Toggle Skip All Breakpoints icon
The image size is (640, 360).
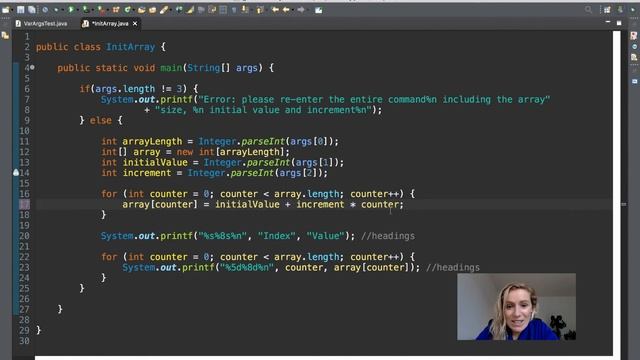[x=45, y=10]
